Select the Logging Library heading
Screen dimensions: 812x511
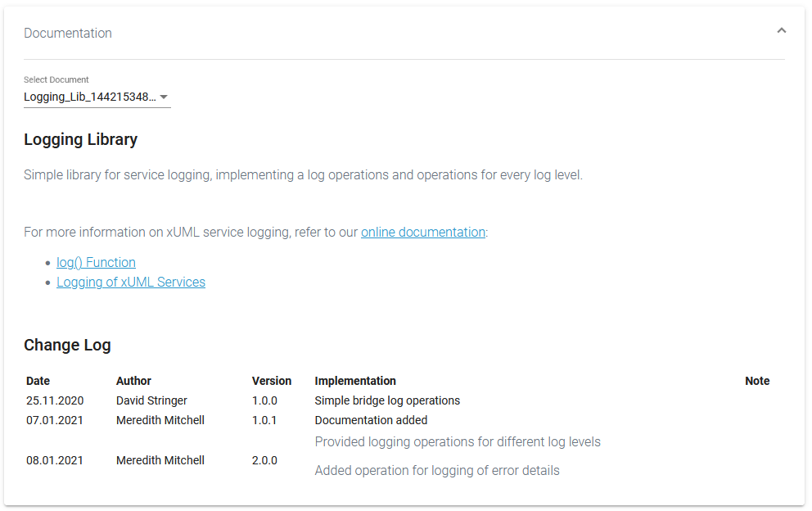coord(80,139)
